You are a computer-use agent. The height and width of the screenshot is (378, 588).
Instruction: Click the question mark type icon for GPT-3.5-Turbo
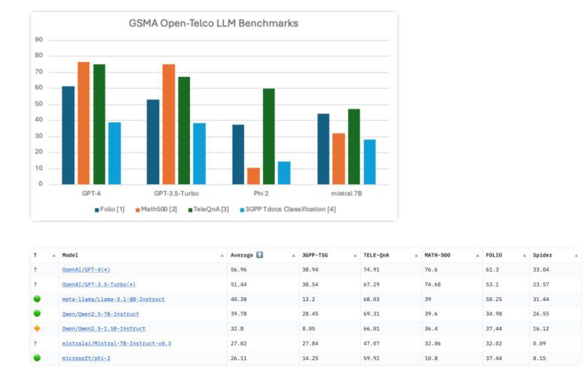(x=34, y=284)
